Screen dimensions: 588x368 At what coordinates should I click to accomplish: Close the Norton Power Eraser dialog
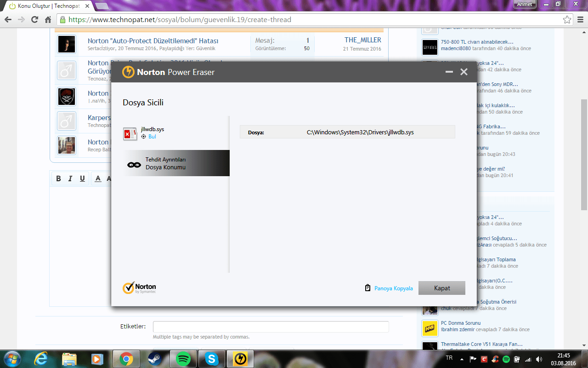coord(464,72)
